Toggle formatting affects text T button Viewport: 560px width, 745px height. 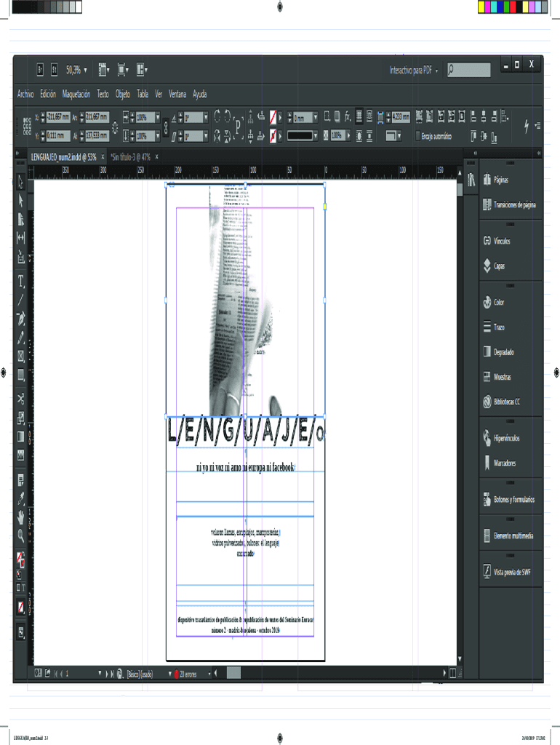coord(23,588)
